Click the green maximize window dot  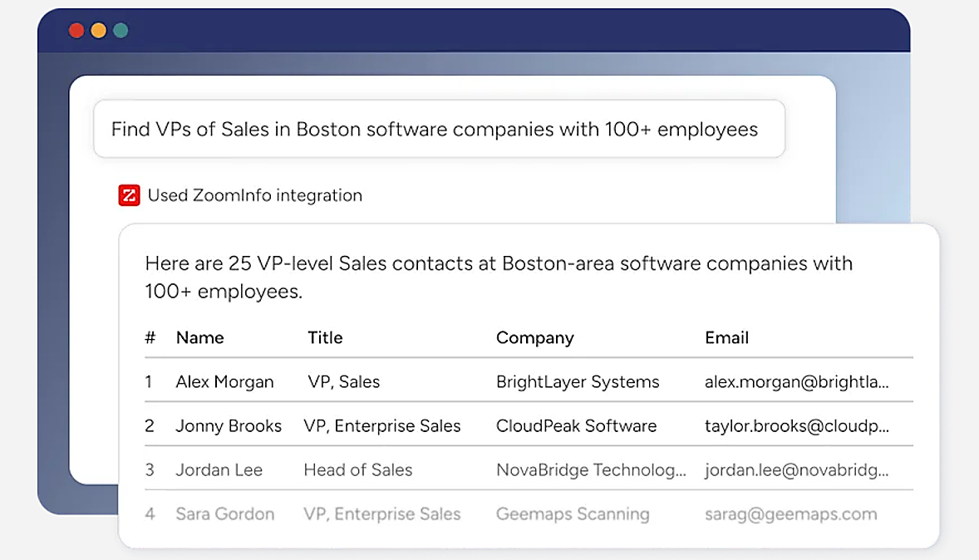pos(121,31)
